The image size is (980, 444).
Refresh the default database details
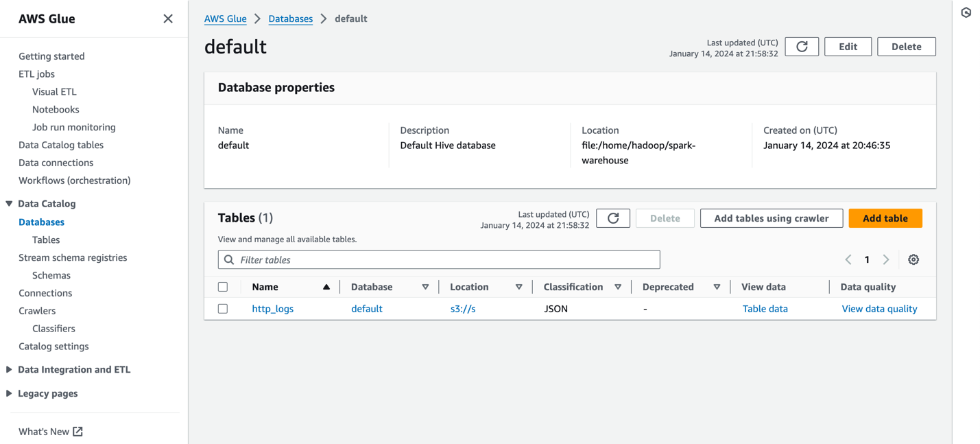point(802,47)
